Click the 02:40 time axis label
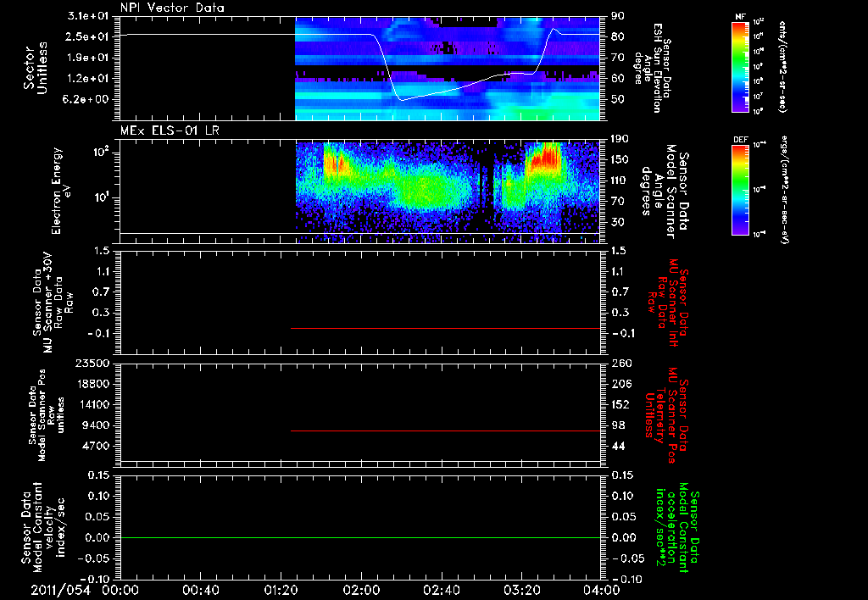868x600 pixels. click(x=441, y=590)
